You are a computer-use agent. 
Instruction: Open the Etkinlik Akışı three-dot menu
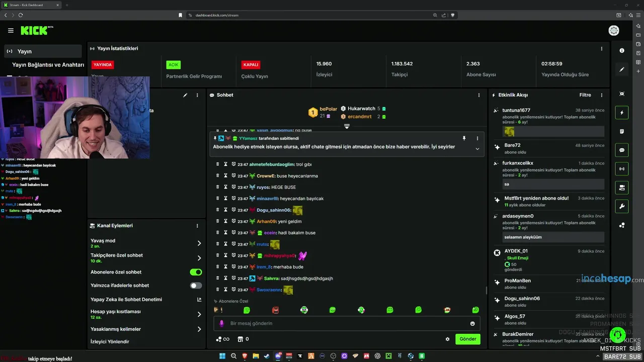601,95
